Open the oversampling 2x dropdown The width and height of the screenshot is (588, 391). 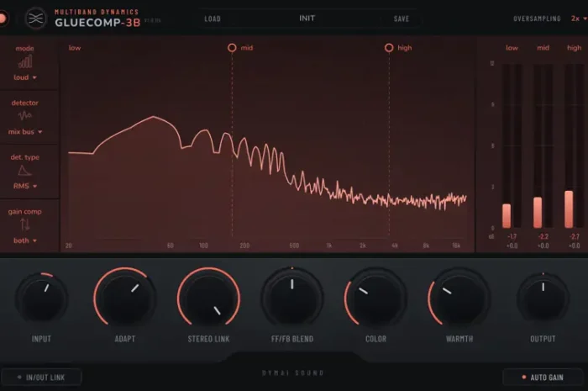click(579, 18)
